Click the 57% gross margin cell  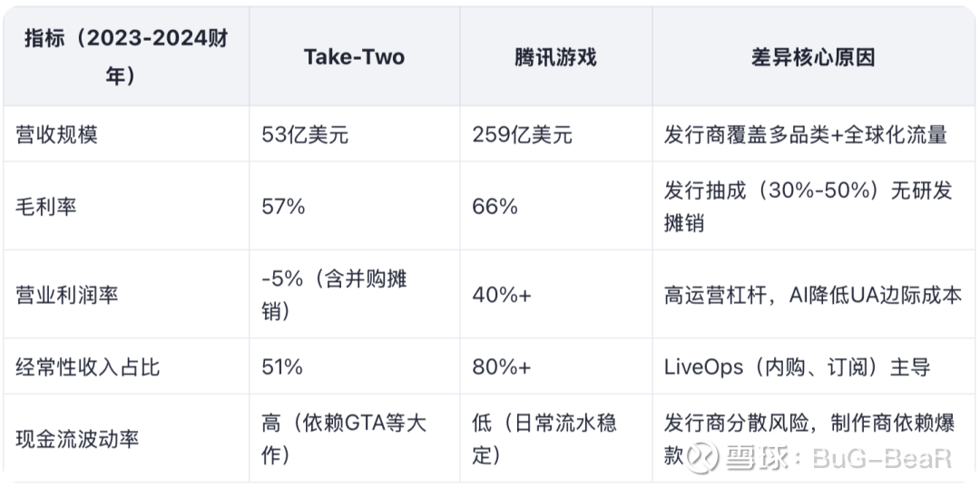pyautogui.click(x=284, y=206)
